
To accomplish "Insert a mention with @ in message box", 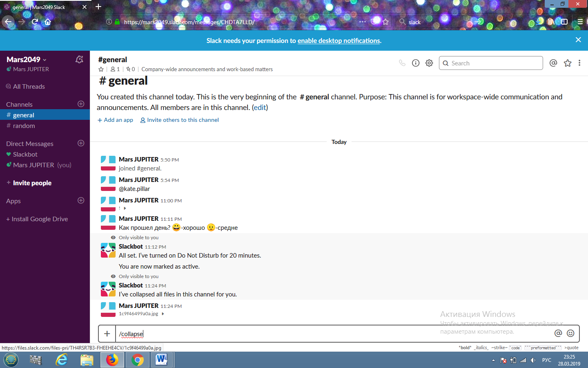I will pos(558,333).
